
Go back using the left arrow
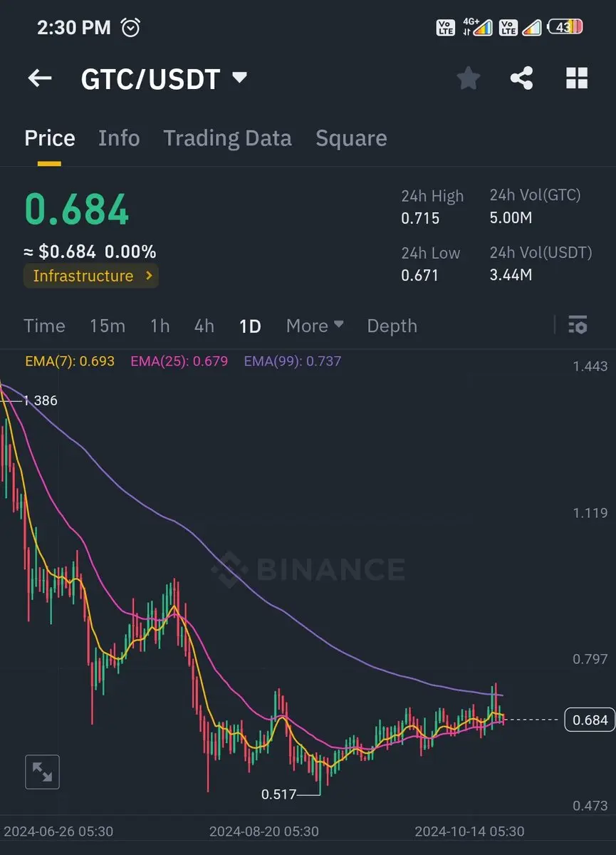point(40,78)
